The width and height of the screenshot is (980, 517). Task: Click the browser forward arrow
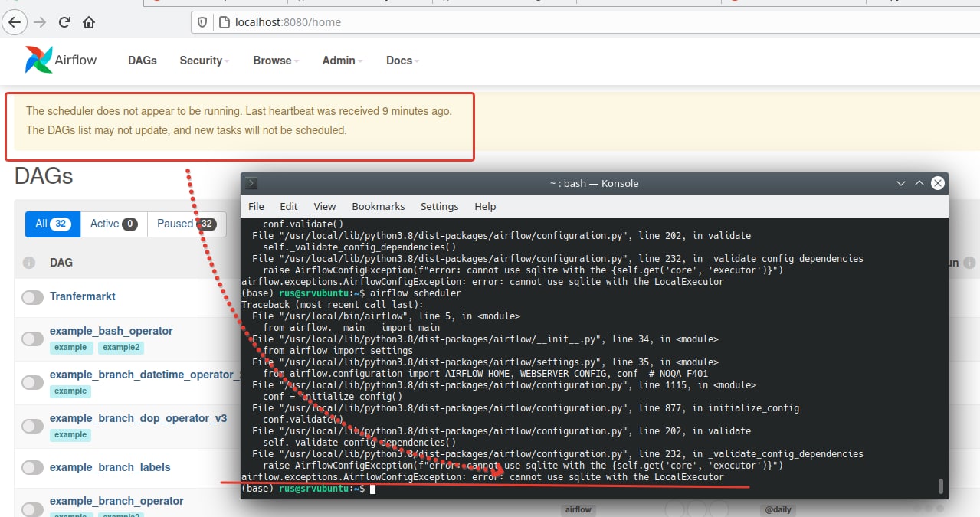[x=39, y=22]
